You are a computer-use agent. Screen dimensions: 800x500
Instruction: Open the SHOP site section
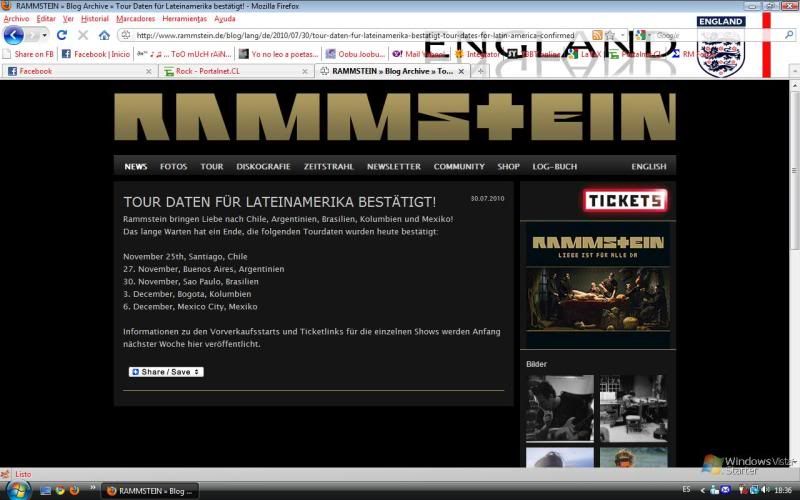509,167
